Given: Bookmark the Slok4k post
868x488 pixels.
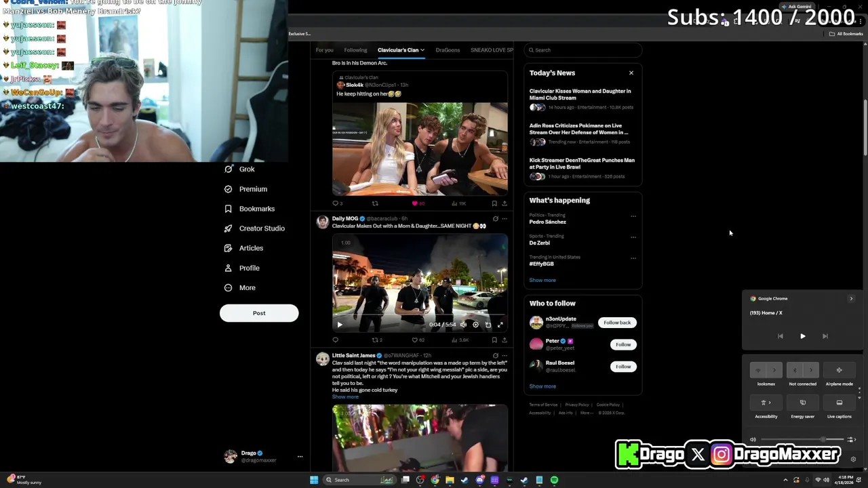Looking at the screenshot, I should coord(494,203).
